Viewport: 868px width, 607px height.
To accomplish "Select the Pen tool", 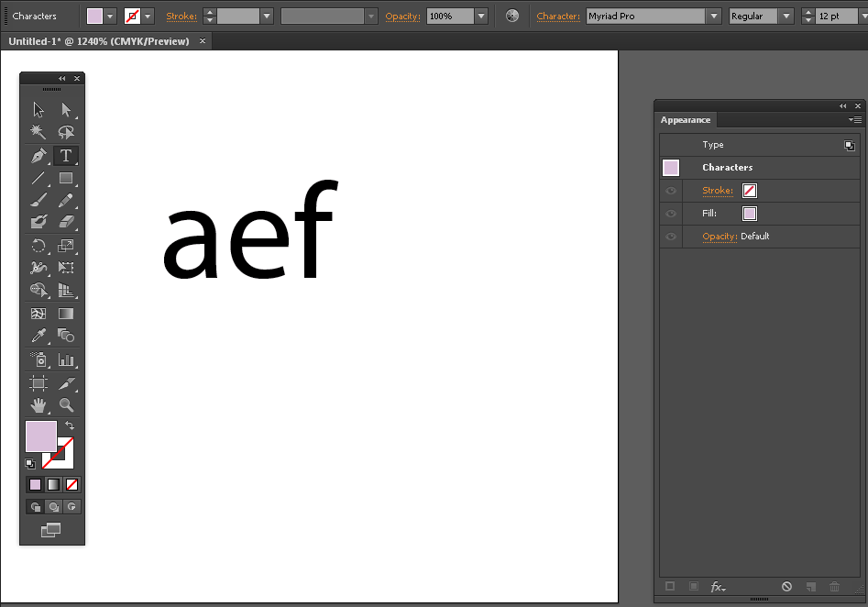I will [x=38, y=156].
